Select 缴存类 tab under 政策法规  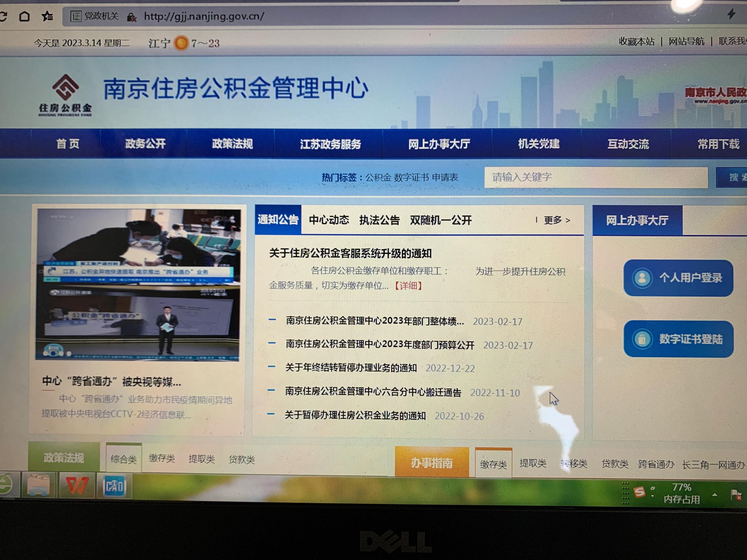[x=162, y=458]
